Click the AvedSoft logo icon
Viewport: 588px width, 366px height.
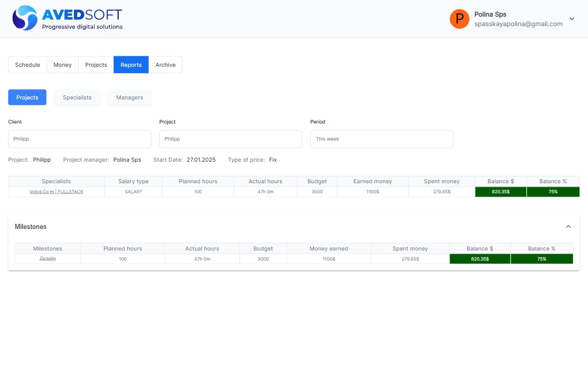(x=25, y=19)
